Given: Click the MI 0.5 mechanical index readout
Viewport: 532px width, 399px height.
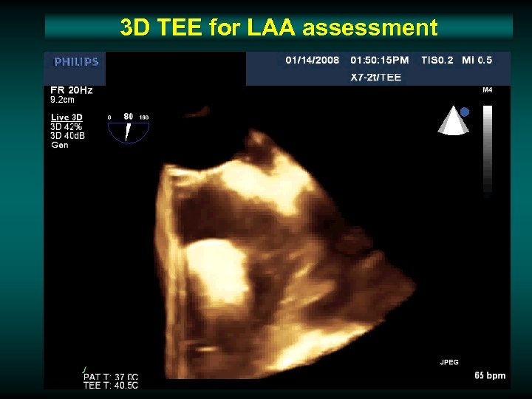Looking at the screenshot, I should pos(477,61).
